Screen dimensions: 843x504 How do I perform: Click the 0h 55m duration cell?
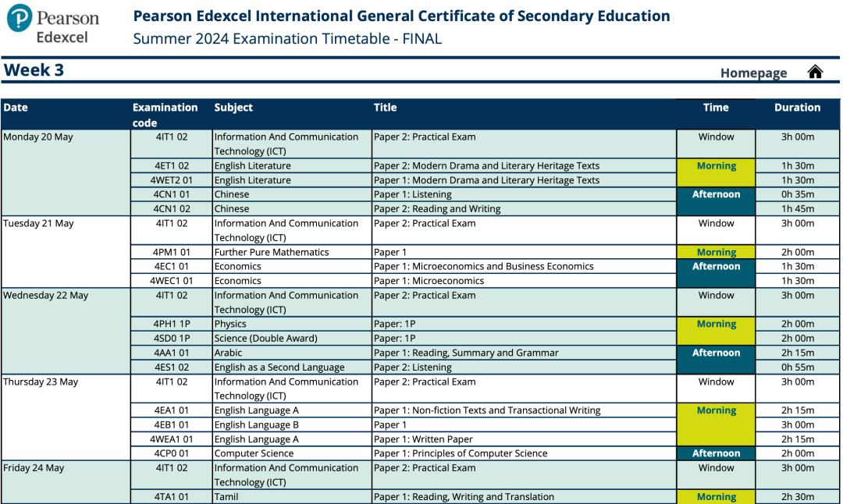797,367
